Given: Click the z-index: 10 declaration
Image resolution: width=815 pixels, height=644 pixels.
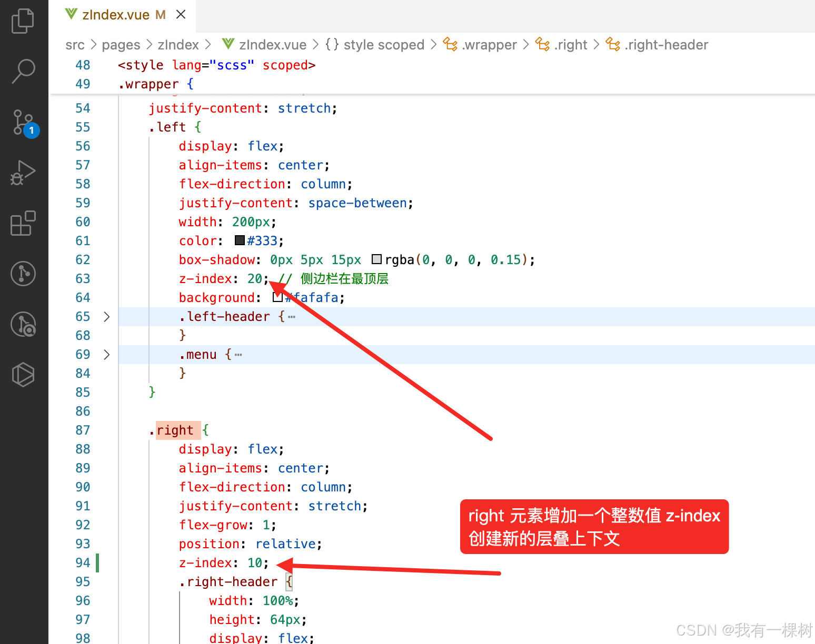Looking at the screenshot, I should (224, 563).
